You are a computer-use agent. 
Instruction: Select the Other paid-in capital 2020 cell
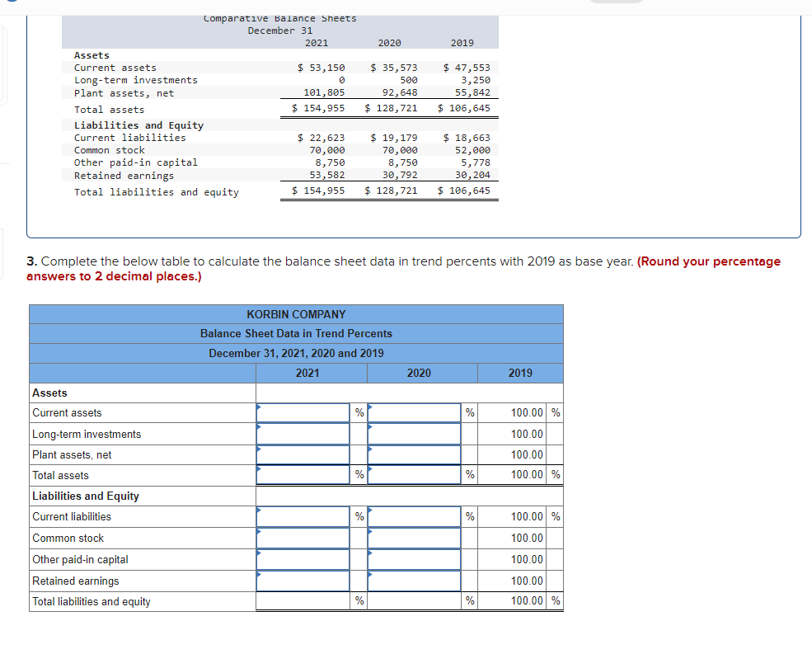pos(414,559)
